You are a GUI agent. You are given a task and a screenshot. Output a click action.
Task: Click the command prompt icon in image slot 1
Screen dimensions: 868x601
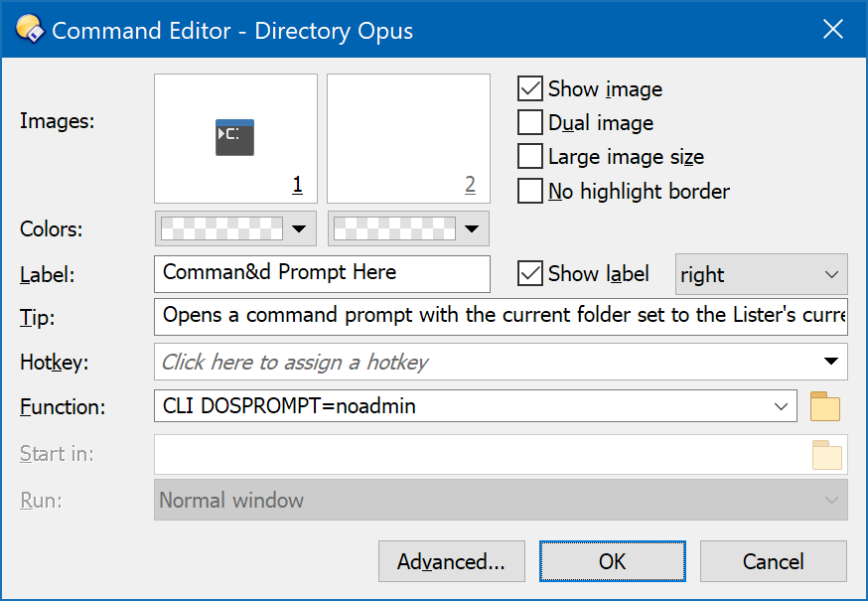pyautogui.click(x=234, y=137)
